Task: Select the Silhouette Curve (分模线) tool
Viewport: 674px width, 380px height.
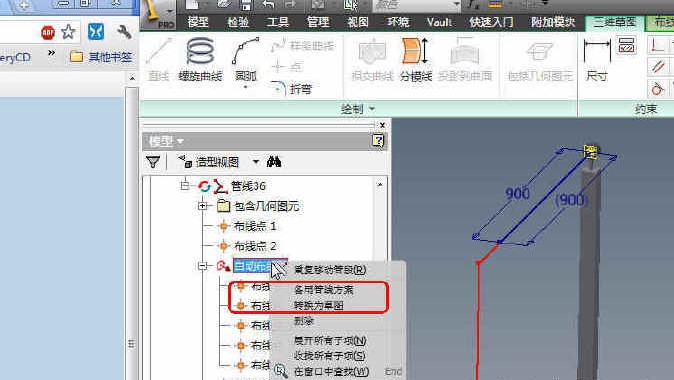Action: (416, 59)
